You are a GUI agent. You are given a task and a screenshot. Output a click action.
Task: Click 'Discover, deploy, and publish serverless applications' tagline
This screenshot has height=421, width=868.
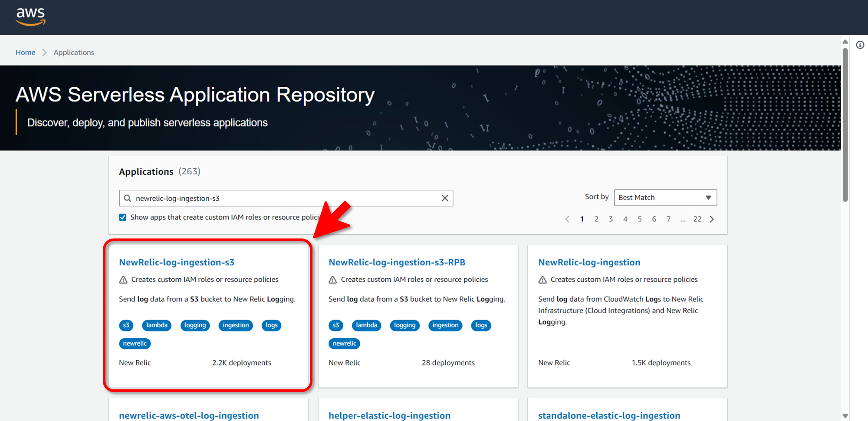[x=148, y=123]
